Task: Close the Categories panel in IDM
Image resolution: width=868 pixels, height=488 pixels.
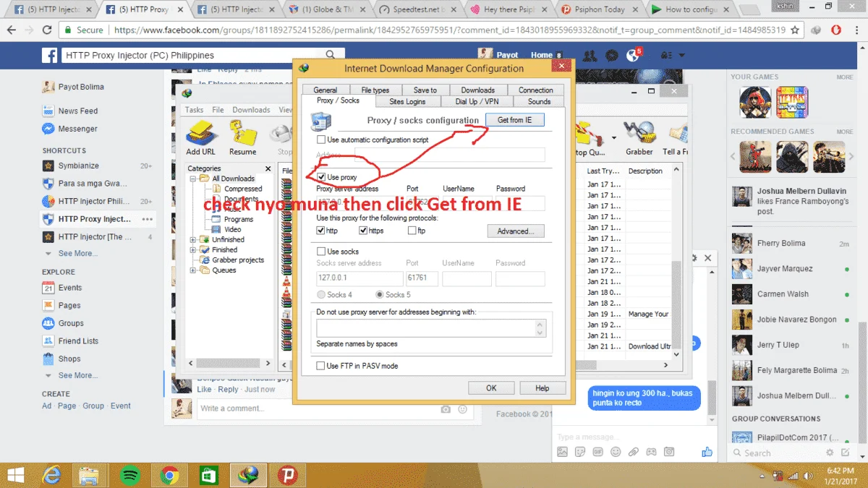Action: 268,168
